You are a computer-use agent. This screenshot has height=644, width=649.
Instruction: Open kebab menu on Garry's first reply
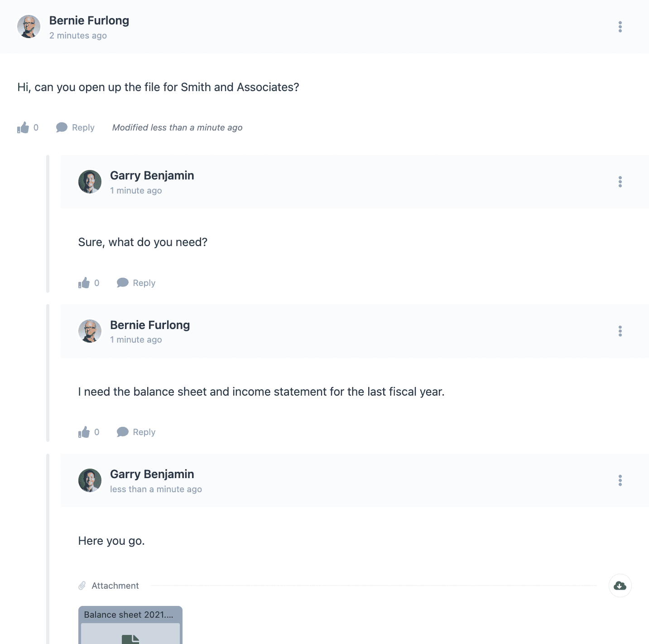620,182
